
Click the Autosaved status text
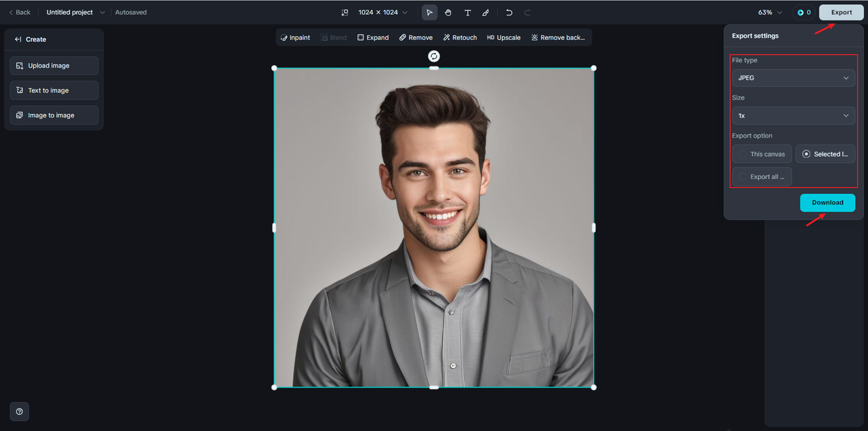coord(131,12)
